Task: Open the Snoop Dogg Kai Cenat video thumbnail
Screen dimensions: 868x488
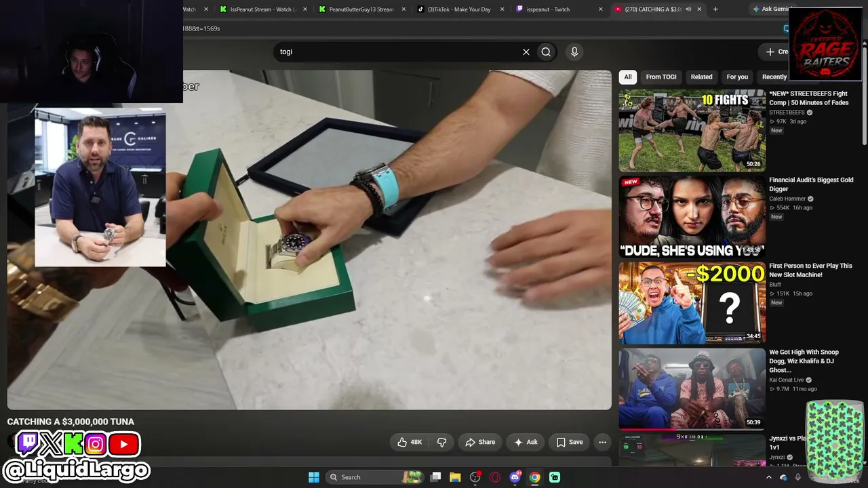Action: (x=692, y=388)
